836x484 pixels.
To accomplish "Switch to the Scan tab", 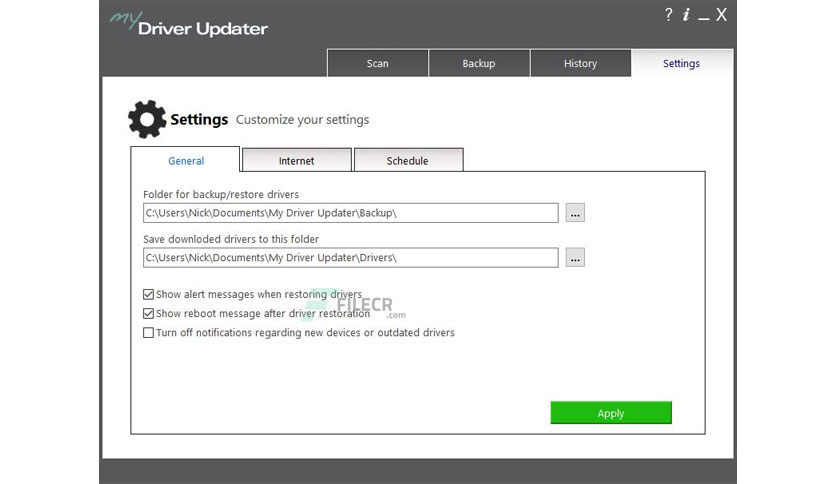I will click(x=377, y=63).
